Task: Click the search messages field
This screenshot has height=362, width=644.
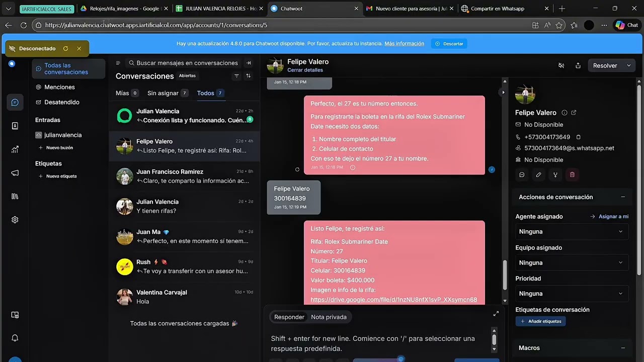Action: [183, 63]
